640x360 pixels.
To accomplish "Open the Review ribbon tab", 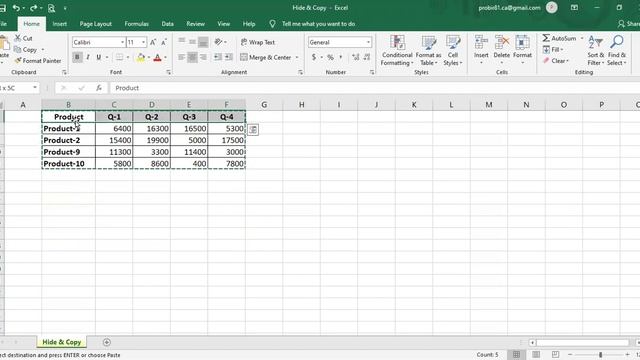I will (x=196, y=24).
